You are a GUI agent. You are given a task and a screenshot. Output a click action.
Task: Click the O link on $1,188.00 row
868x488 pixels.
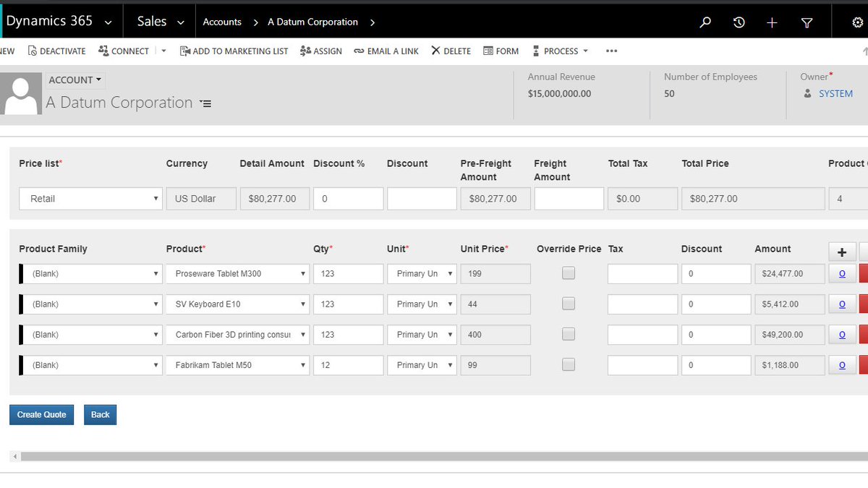click(842, 365)
